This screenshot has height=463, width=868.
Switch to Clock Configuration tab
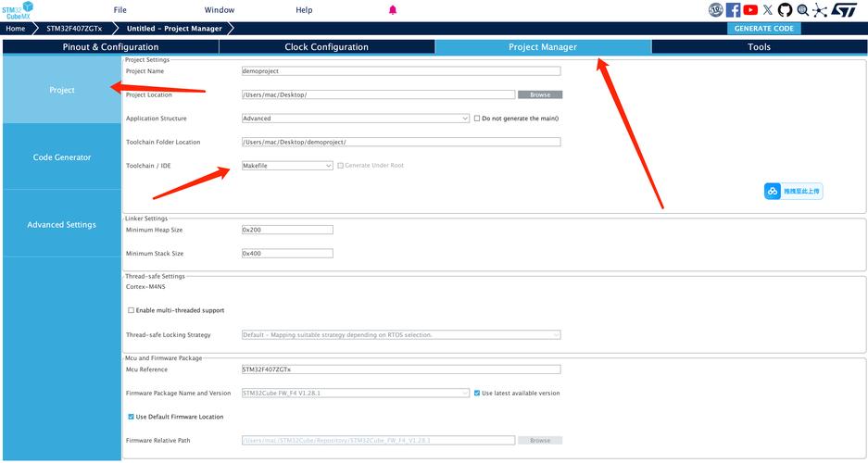coord(327,47)
